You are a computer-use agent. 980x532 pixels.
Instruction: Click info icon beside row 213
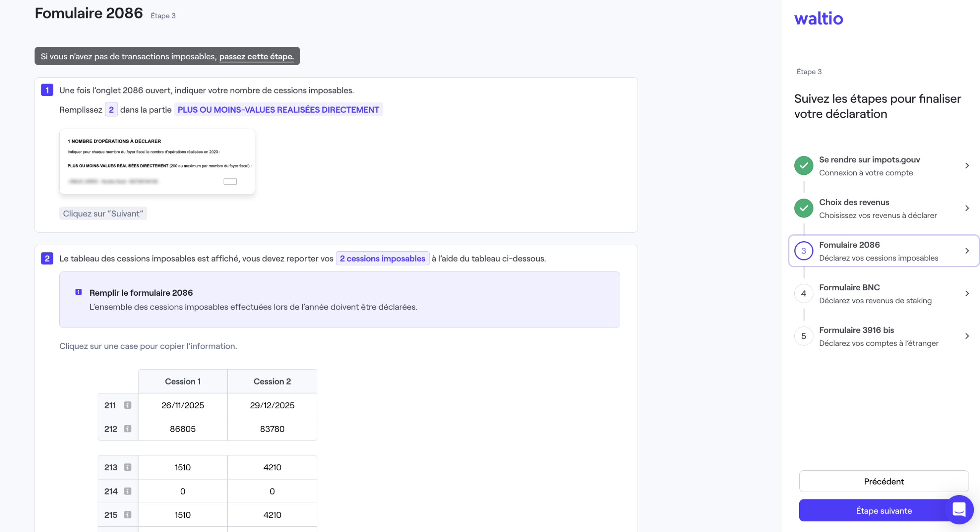[x=127, y=467]
